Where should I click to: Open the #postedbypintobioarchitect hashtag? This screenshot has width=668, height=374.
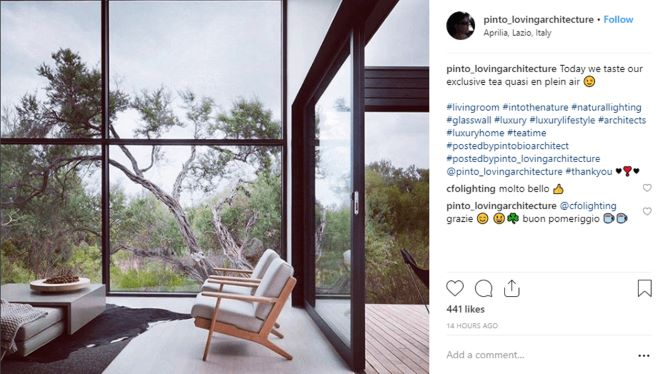point(507,146)
